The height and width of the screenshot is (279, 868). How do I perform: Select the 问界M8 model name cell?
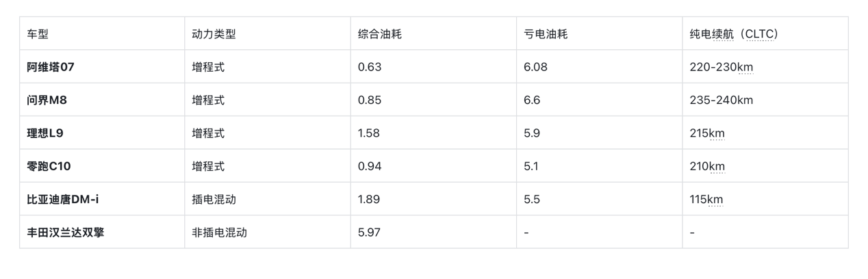tap(47, 101)
